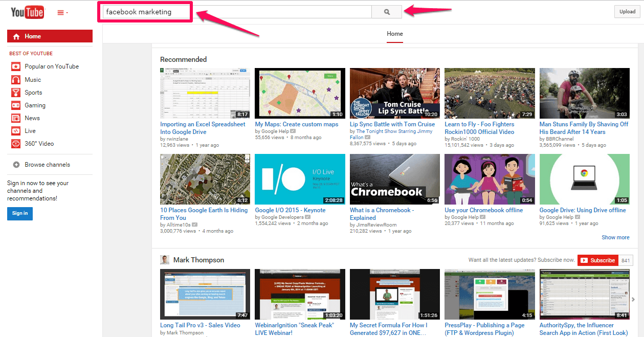Open 'Google I/O 2015 - Keynote' title
This screenshot has width=644, height=337.
290,210
